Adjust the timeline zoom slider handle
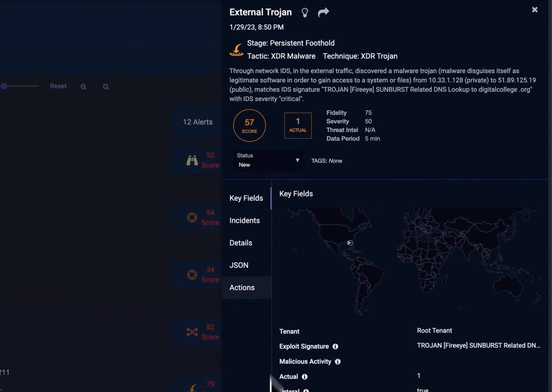Image resolution: width=552 pixels, height=392 pixels. coord(4,86)
